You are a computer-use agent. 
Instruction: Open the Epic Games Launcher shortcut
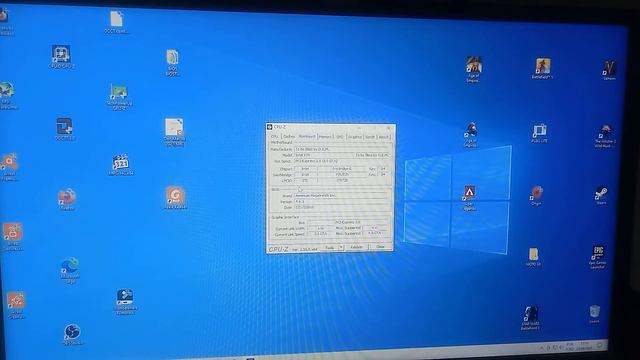coord(598,257)
